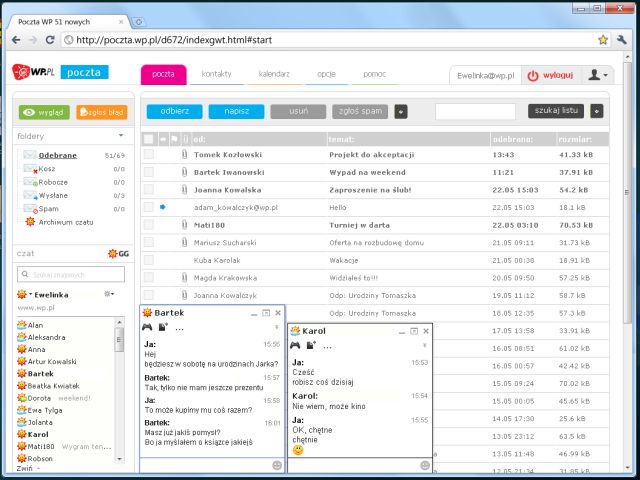
Task: Tick the checkbox for Tomek Kozłowski's email
Action: pyautogui.click(x=149, y=155)
